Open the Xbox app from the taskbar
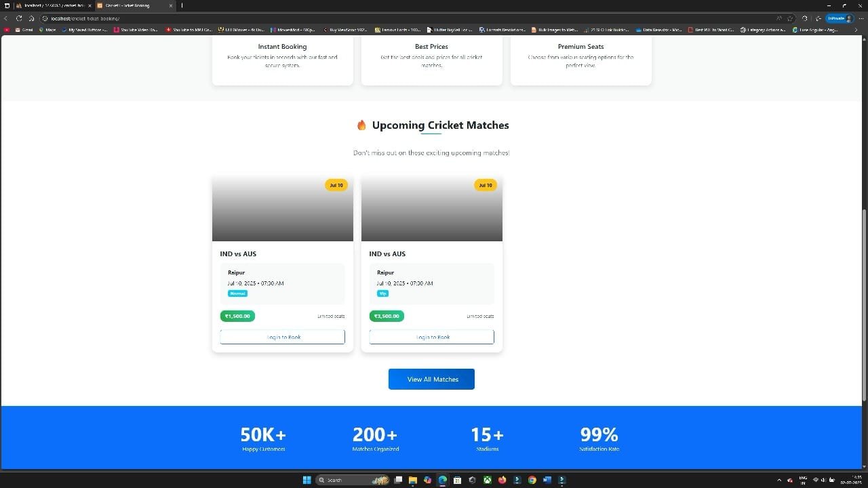 click(487, 480)
